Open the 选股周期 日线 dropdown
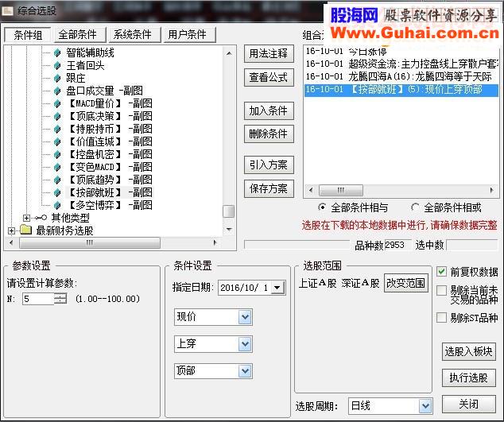 pyautogui.click(x=425, y=406)
